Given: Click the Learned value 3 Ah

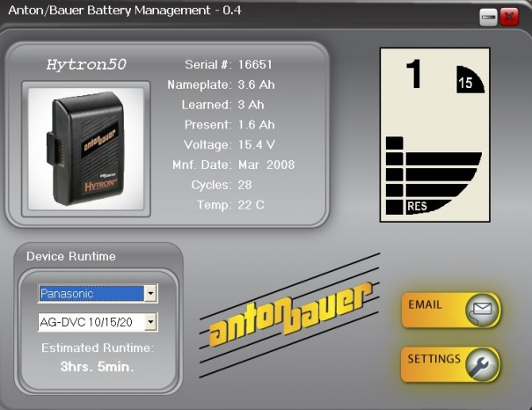Looking at the screenshot, I should (x=251, y=105).
